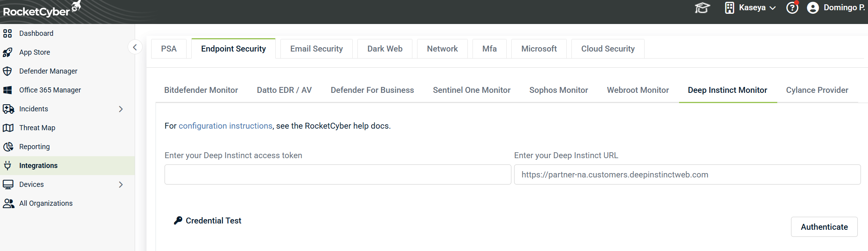This screenshot has height=251, width=868.
Task: Focus the Deep Instinct access token field
Action: [x=337, y=175]
